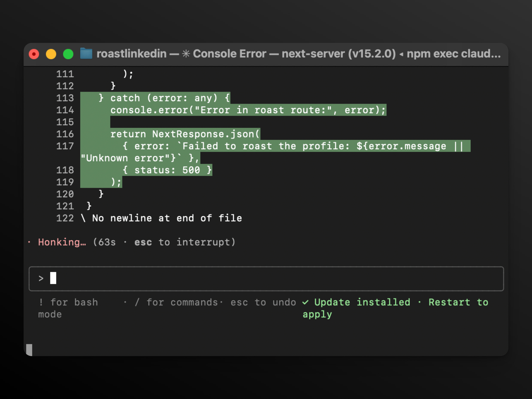Expand the truncated npm exec claud title

coord(455,54)
